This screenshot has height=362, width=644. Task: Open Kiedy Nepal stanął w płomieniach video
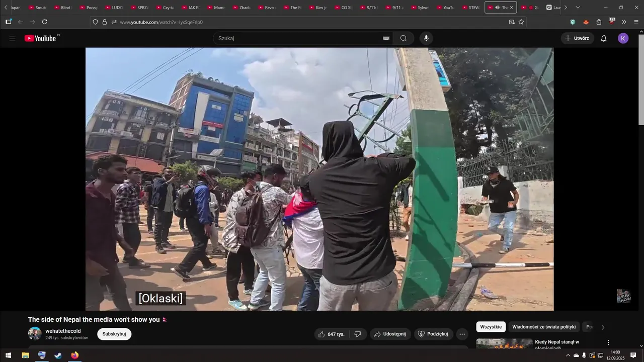pyautogui.click(x=557, y=345)
